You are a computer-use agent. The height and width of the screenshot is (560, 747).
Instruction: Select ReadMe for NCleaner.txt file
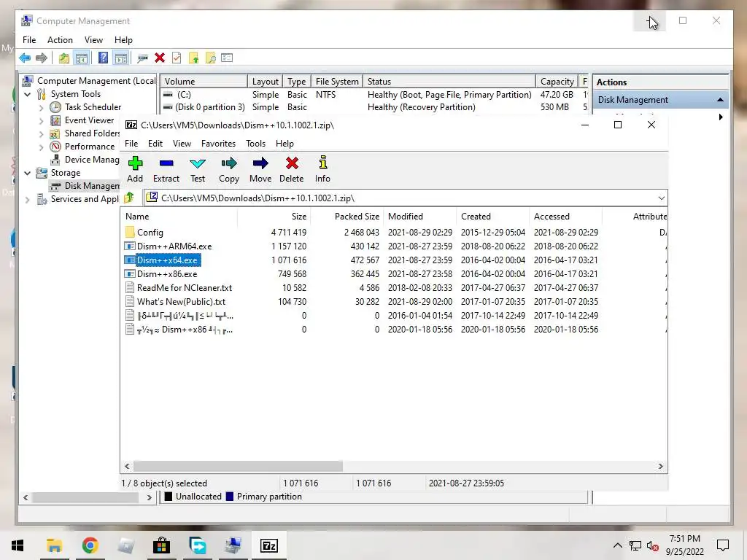click(x=393, y=287)
